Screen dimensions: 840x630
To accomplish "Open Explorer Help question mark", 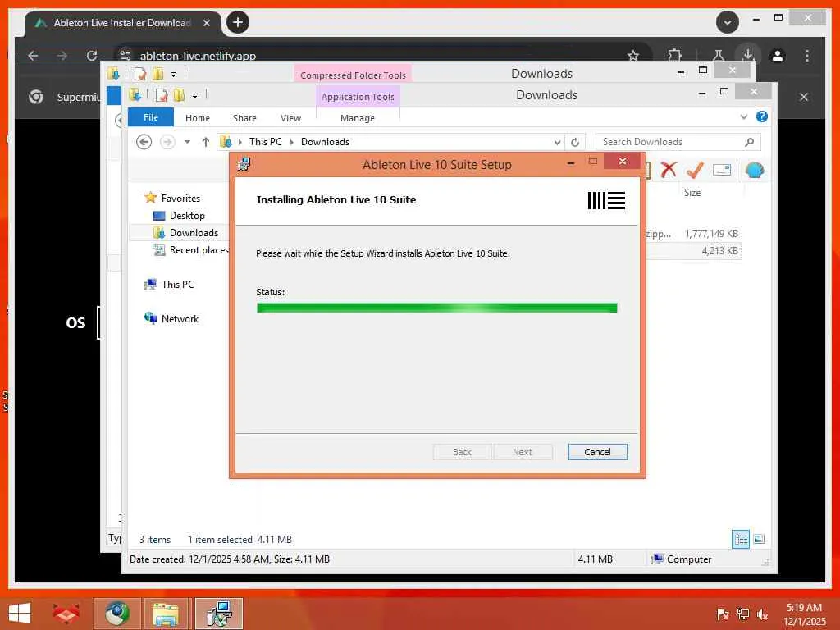I will pos(761,116).
